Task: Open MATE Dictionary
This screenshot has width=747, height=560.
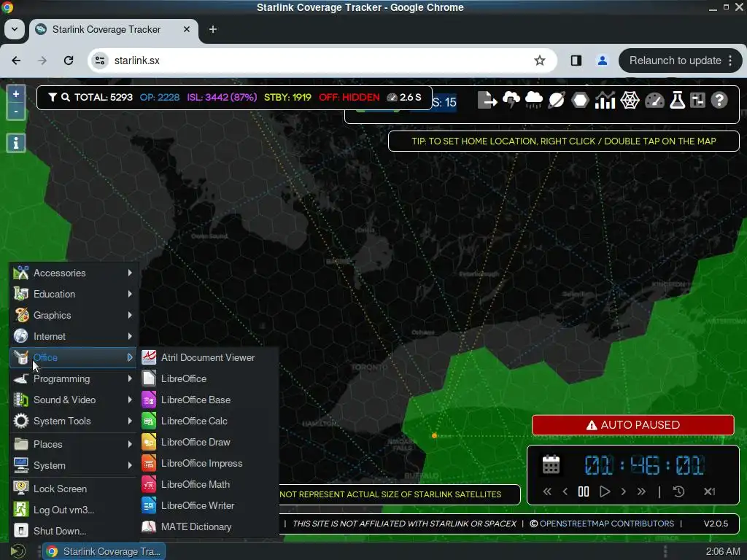Action: coord(208,526)
